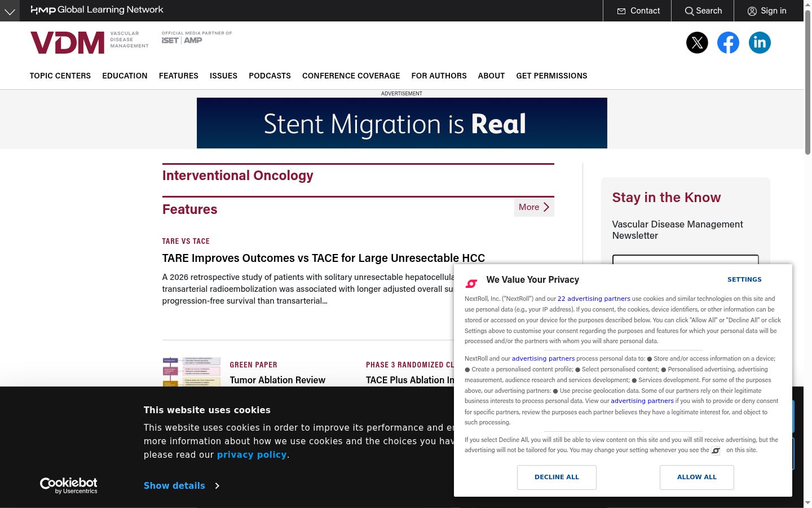Click the 22 advertising partners link

click(x=594, y=299)
